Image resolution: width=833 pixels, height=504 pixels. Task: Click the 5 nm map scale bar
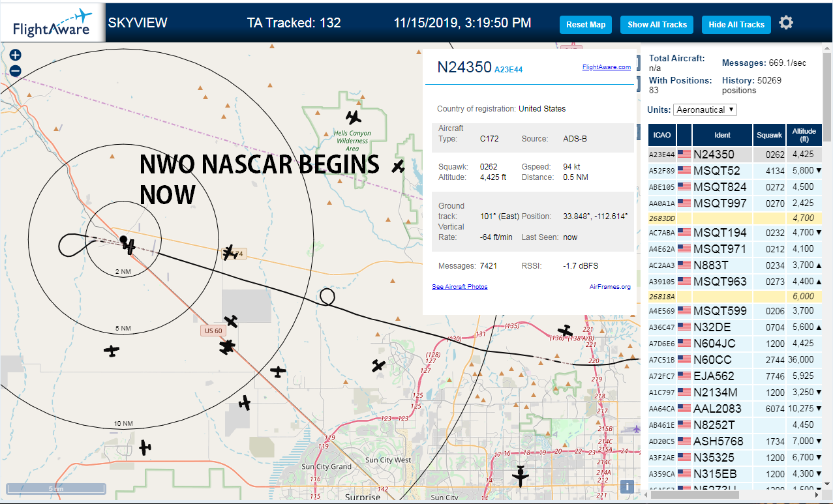[x=56, y=488]
